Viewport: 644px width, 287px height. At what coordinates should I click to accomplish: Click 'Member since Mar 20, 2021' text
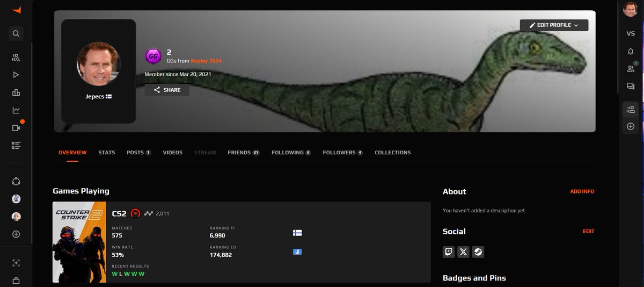[178, 74]
